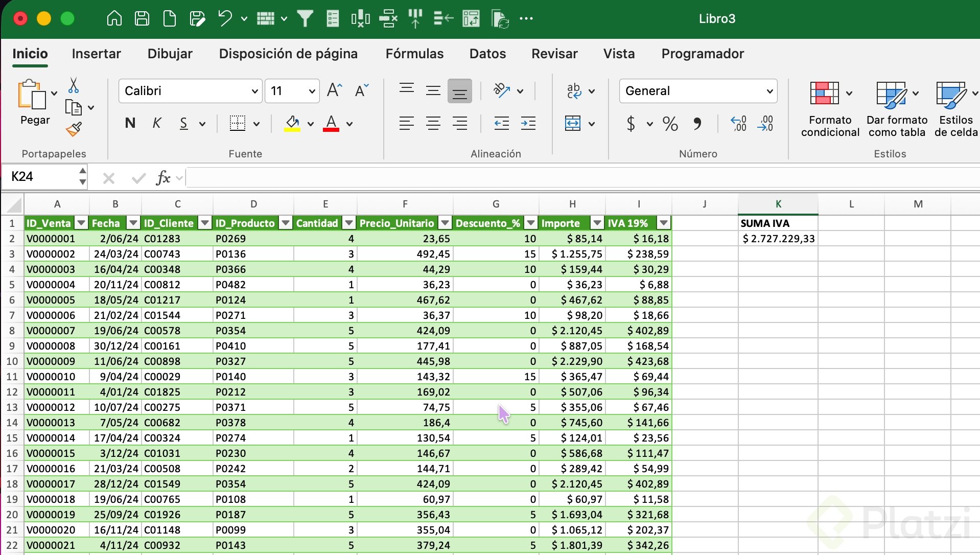The height and width of the screenshot is (555, 980).
Task: Toggle bold formatting with N button
Action: point(130,123)
